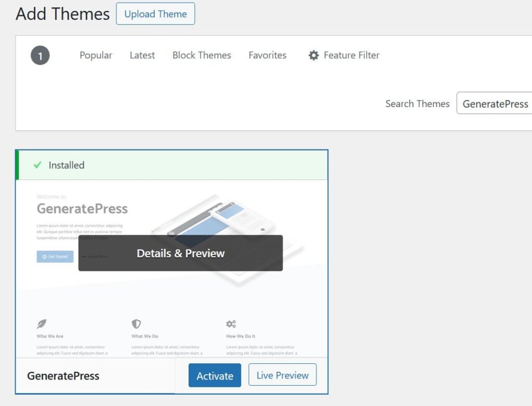Switch to the Latest themes tab
Screen dimensions: 532x406
coord(142,55)
